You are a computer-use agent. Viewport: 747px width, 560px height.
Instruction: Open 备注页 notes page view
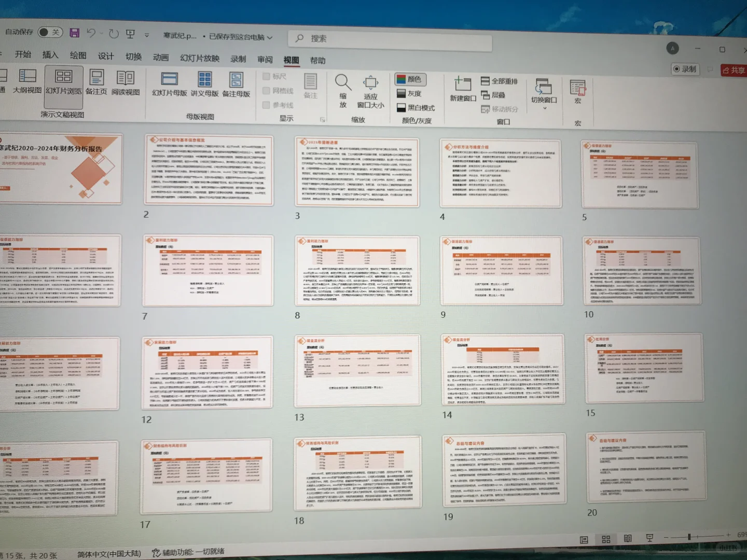click(96, 82)
